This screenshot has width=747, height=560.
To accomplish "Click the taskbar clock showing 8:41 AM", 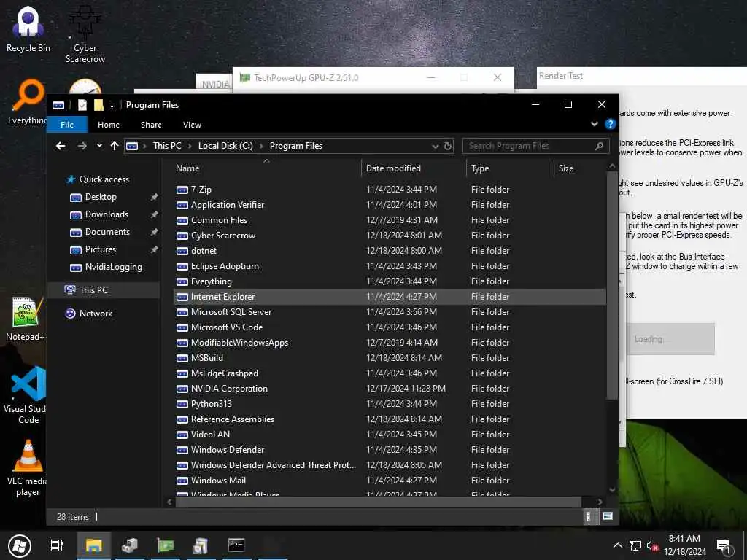I will tap(684, 545).
